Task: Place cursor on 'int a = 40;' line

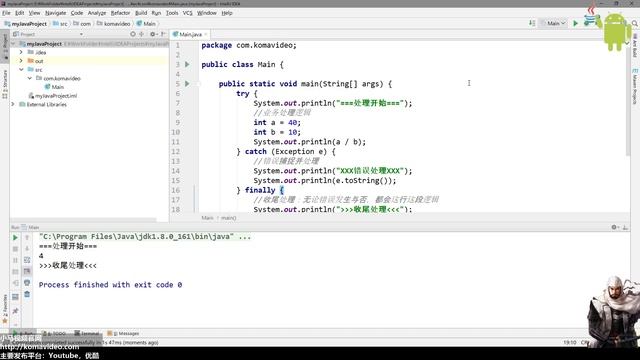Action: coord(277,122)
